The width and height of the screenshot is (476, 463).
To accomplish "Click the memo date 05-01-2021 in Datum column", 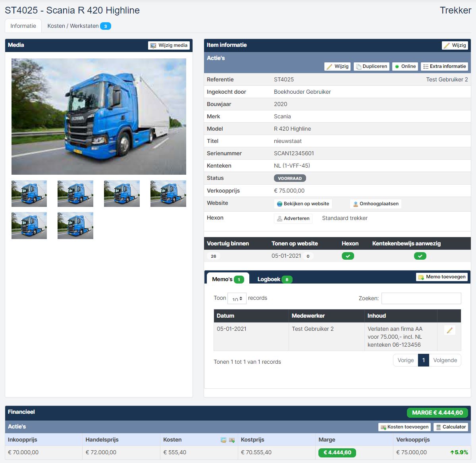I will click(x=231, y=329).
